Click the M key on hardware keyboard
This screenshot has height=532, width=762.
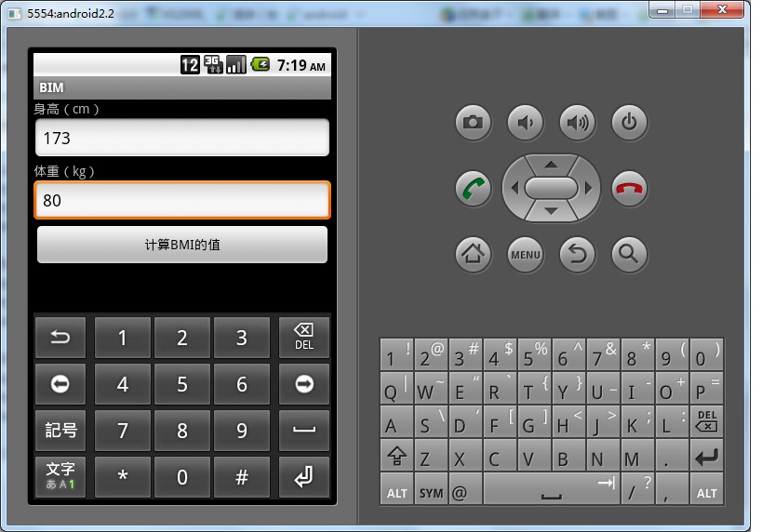637,455
